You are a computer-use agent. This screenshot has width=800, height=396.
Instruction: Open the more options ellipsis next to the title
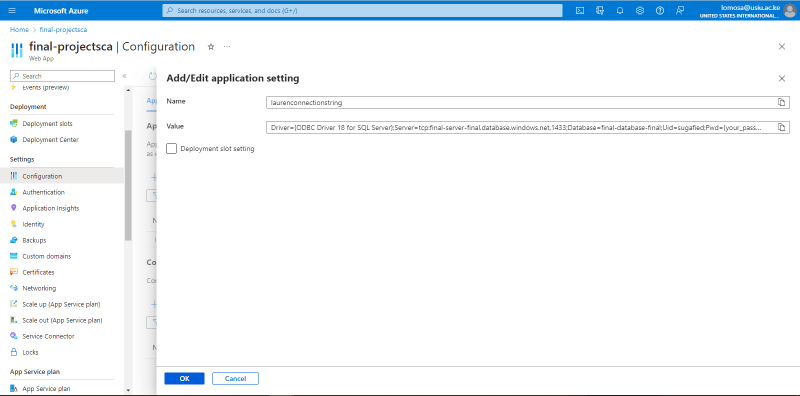[x=227, y=46]
